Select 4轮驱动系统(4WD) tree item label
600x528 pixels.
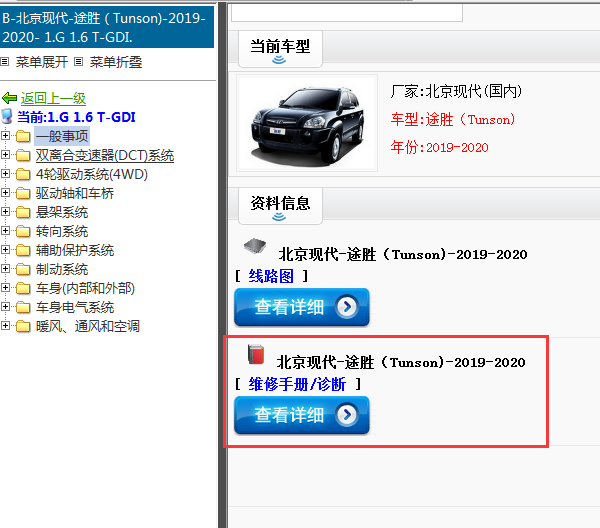tap(92, 174)
